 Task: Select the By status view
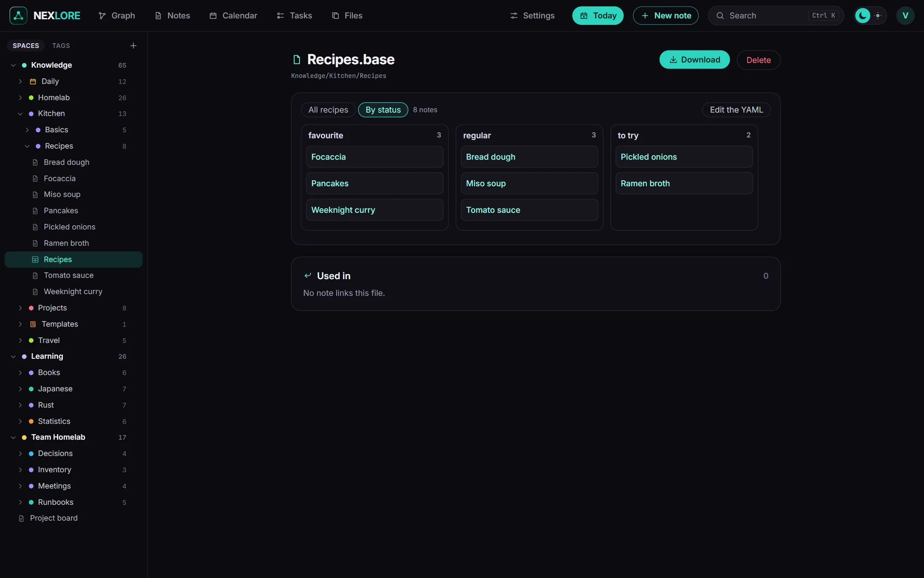(383, 110)
